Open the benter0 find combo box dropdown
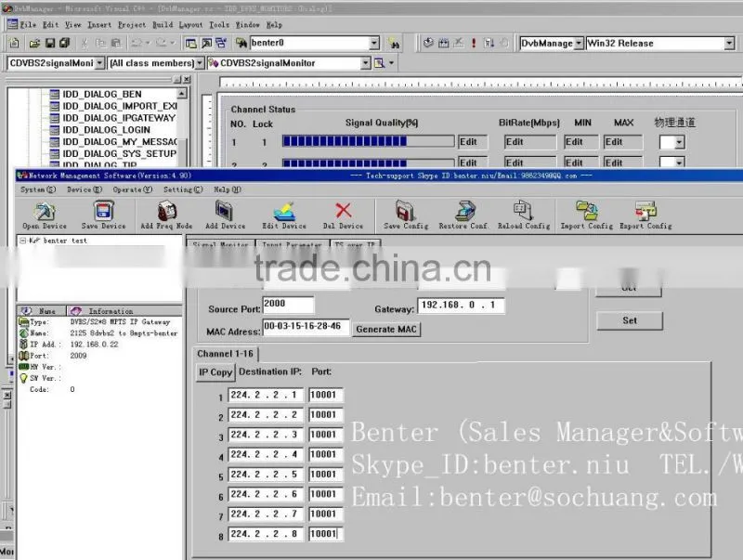The width and height of the screenshot is (743, 560). (374, 44)
